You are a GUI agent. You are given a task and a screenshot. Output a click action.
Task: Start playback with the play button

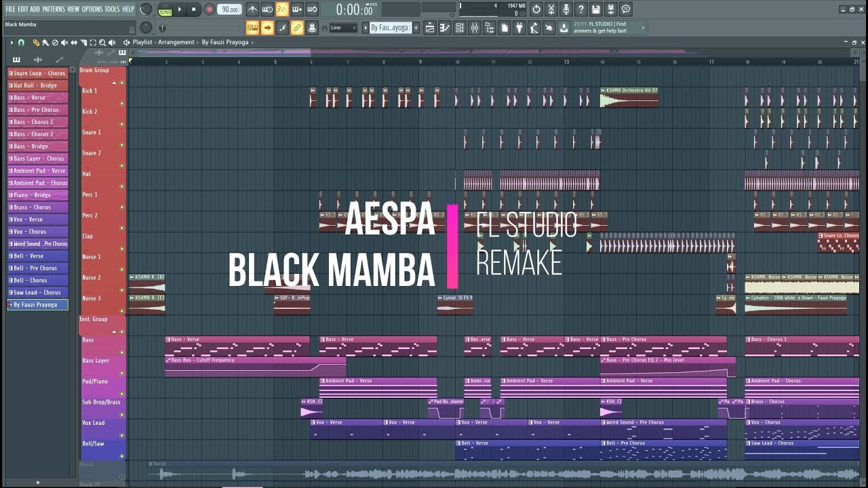point(180,9)
